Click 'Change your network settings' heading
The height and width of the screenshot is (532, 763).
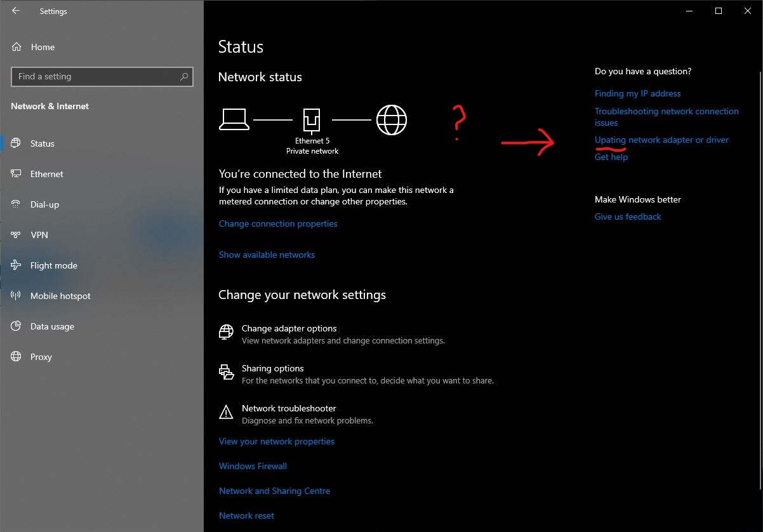click(x=302, y=295)
